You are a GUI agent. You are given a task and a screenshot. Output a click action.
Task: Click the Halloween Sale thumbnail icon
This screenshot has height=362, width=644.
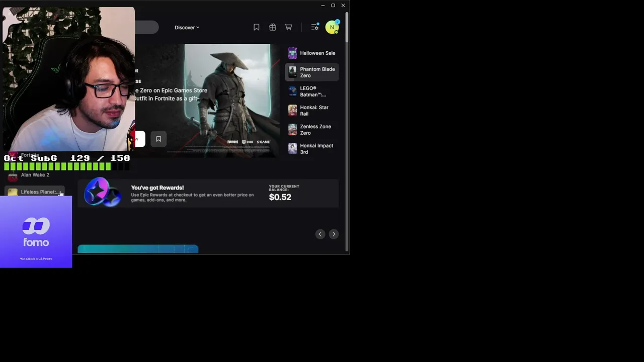[292, 53]
